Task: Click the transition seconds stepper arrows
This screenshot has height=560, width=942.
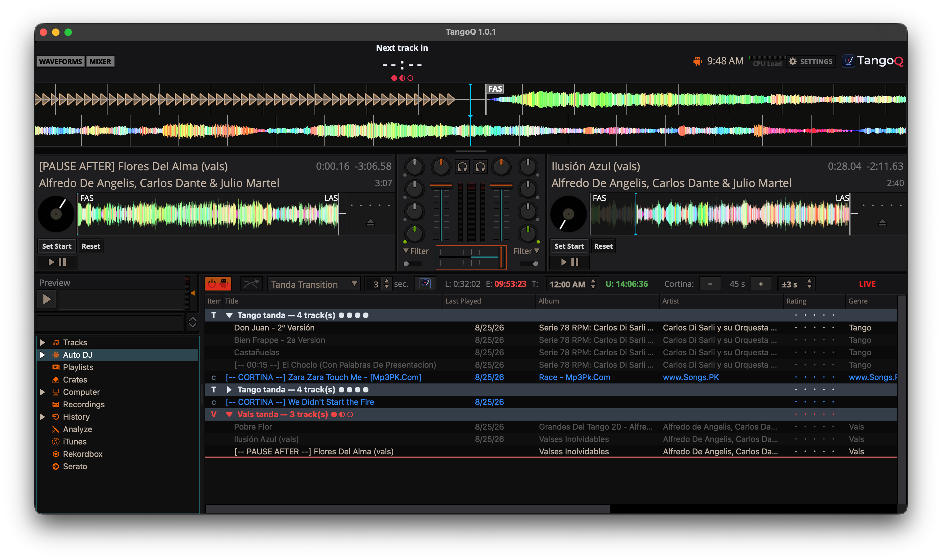Action: 386,284
